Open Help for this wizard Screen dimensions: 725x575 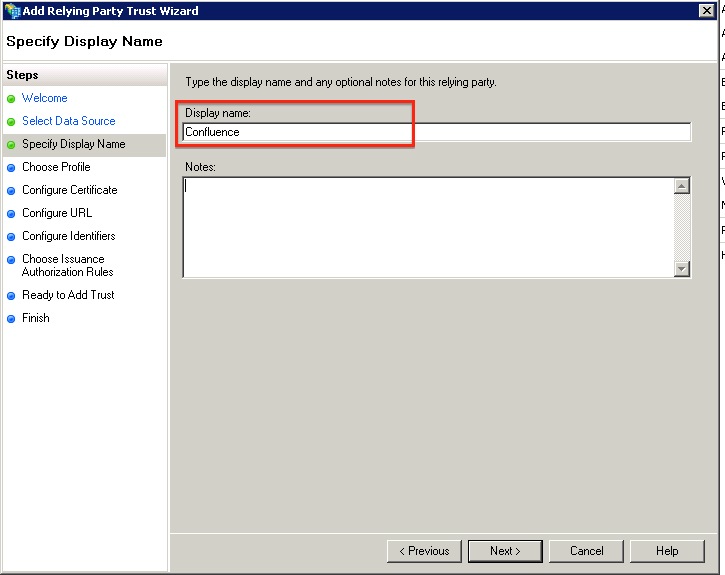pos(667,551)
